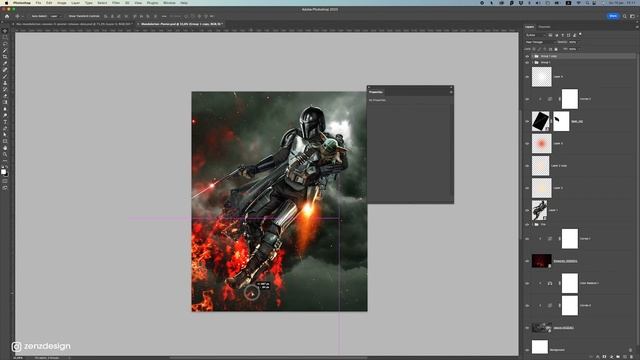Open the layer filter Kind dropdown

coord(535,35)
